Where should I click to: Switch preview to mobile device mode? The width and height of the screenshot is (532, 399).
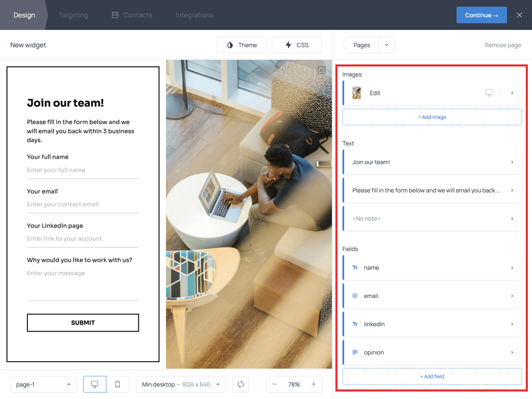point(118,384)
